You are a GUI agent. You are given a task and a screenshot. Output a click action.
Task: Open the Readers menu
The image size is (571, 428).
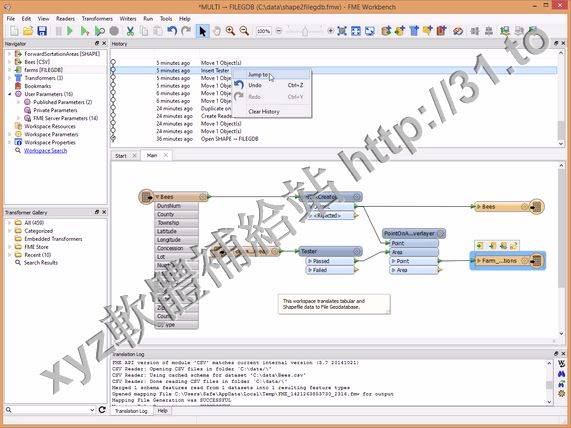point(65,19)
